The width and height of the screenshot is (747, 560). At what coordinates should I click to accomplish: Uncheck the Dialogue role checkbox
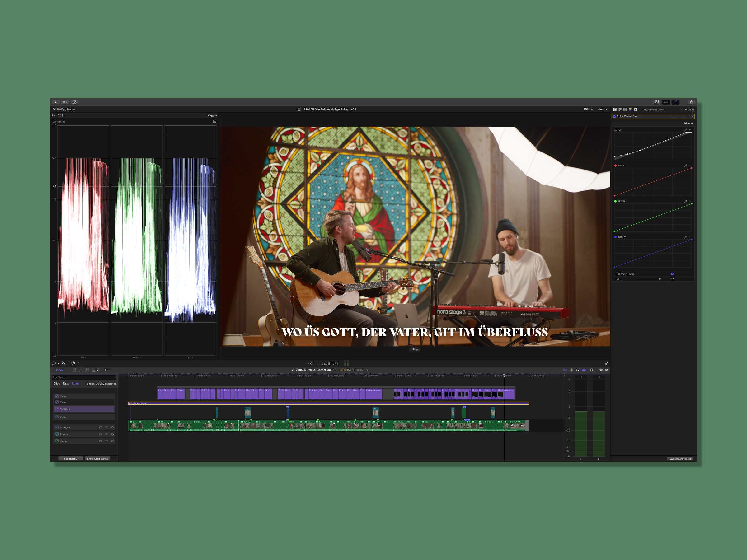57,427
